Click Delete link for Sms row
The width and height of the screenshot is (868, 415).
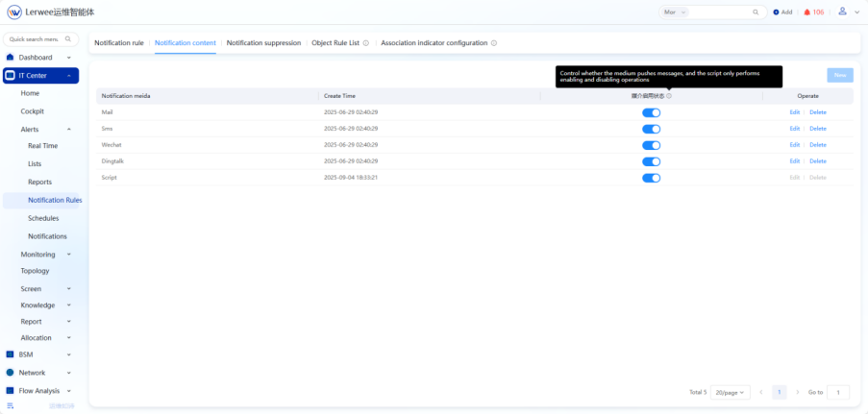click(x=817, y=129)
